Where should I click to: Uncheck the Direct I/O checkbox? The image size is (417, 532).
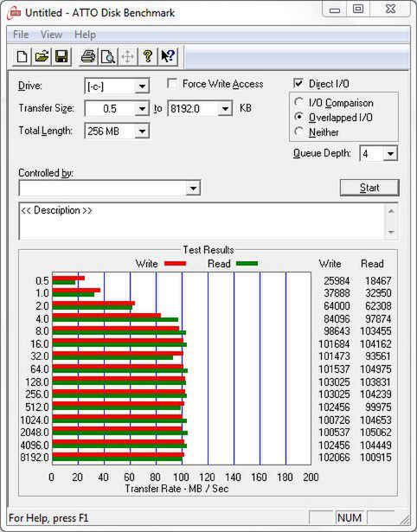[298, 83]
